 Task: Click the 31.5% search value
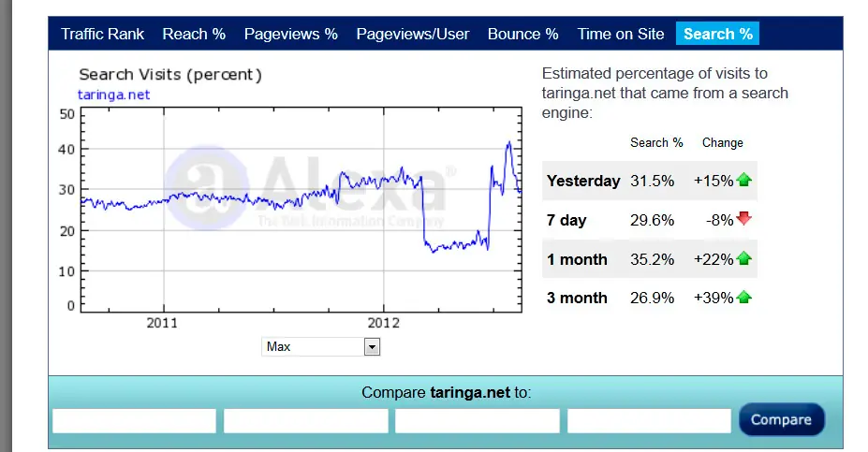[x=652, y=181]
